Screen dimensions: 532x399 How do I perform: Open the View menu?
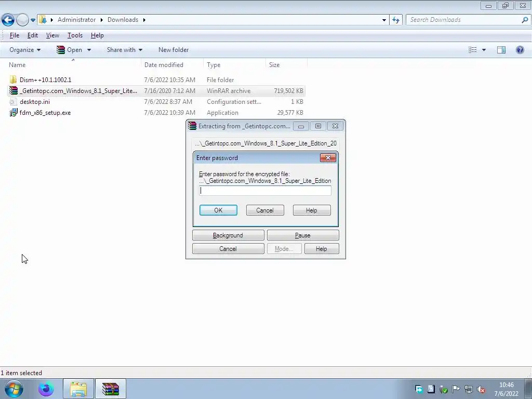52,35
